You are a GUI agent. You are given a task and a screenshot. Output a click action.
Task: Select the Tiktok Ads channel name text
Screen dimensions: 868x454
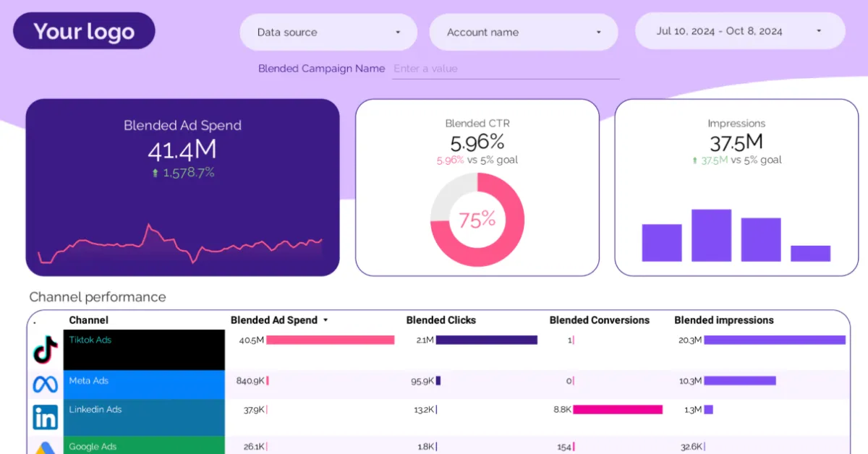[x=90, y=340]
